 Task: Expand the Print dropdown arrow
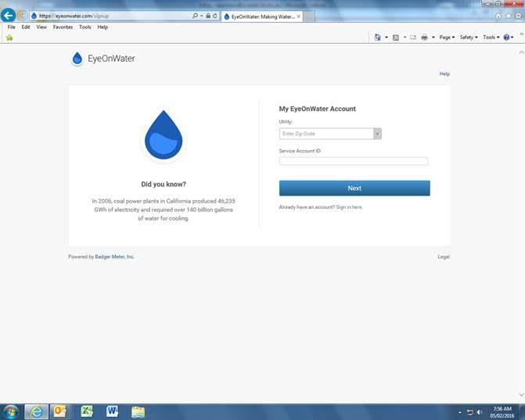click(x=433, y=37)
